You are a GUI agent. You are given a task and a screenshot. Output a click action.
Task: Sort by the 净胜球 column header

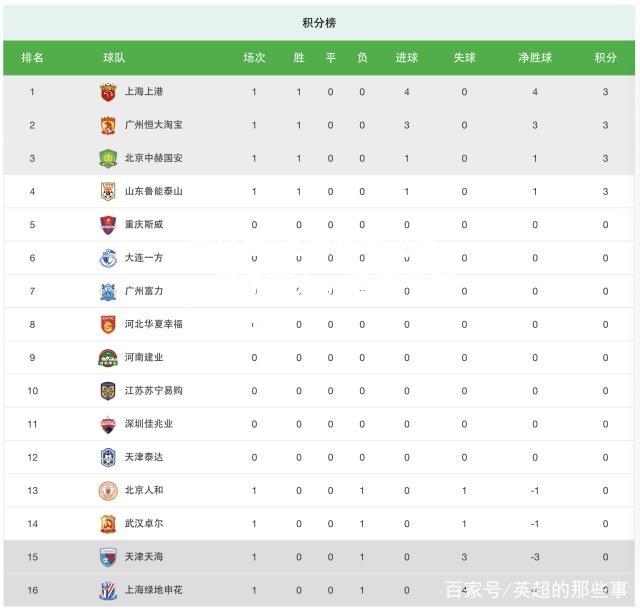pos(535,58)
